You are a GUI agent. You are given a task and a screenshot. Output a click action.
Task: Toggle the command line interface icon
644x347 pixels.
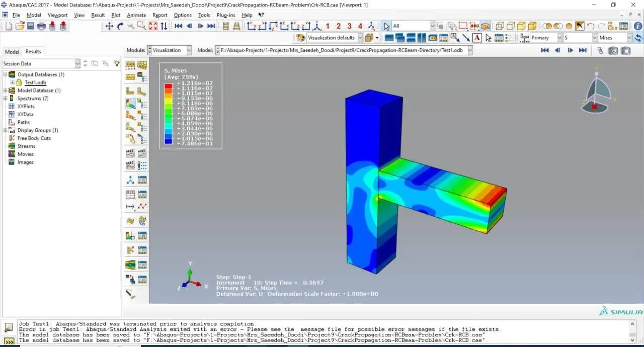pyautogui.click(x=9, y=341)
